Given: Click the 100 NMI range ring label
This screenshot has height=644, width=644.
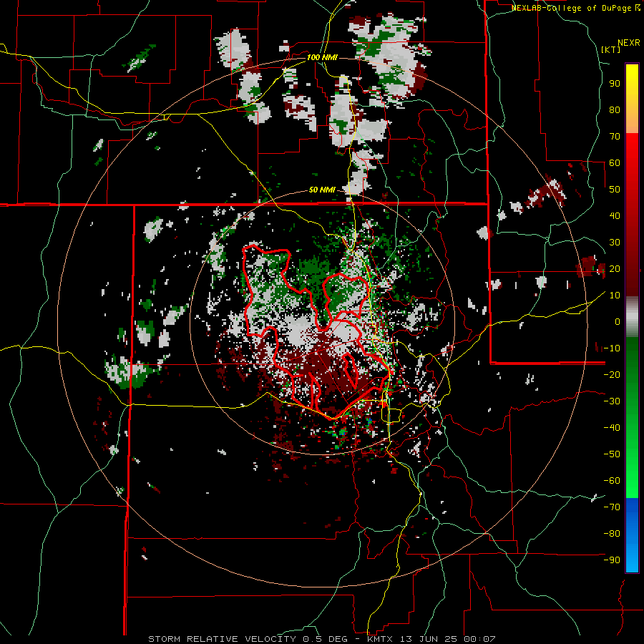Looking at the screenshot, I should 322,57.
